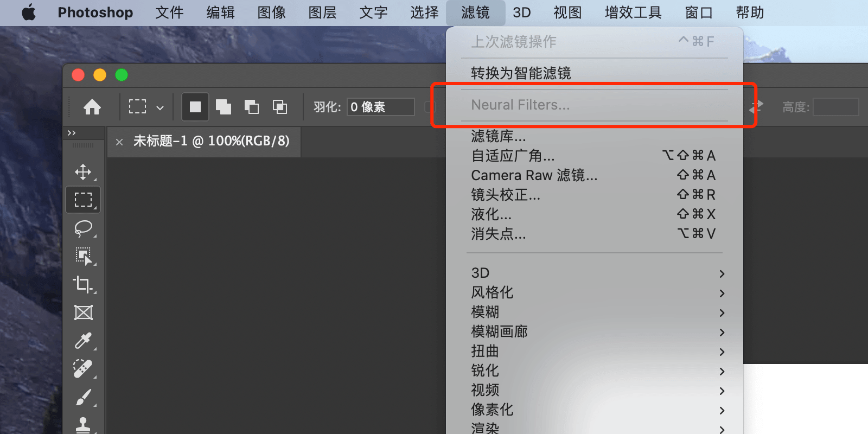Select the Intersect with selection mode icon
This screenshot has height=434, width=868.
pos(280,107)
